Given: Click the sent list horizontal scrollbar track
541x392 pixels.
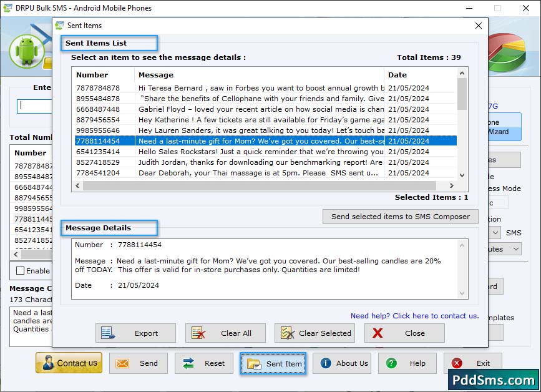Looking at the screenshot, I should tap(265, 185).
